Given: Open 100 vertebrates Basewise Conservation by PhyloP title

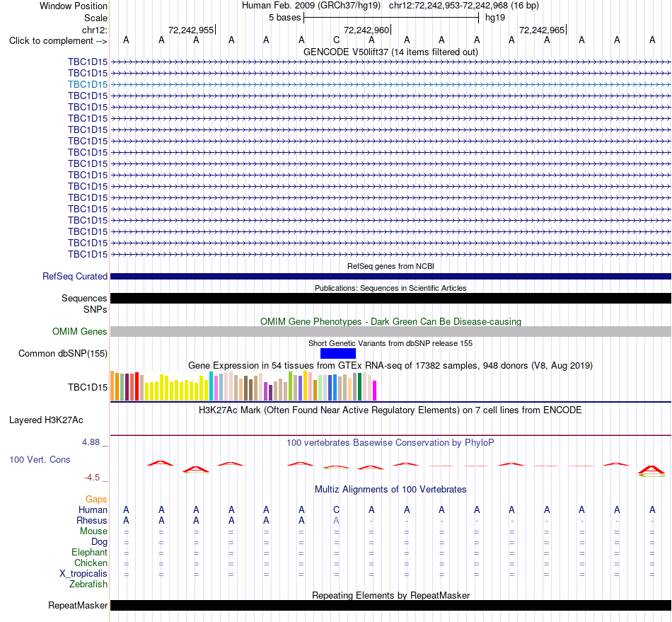Looking at the screenshot, I should [x=390, y=443].
